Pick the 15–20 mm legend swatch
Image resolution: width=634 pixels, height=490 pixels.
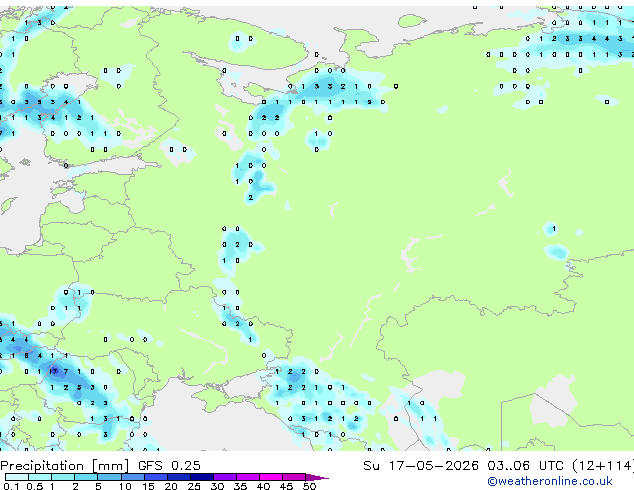(x=155, y=477)
